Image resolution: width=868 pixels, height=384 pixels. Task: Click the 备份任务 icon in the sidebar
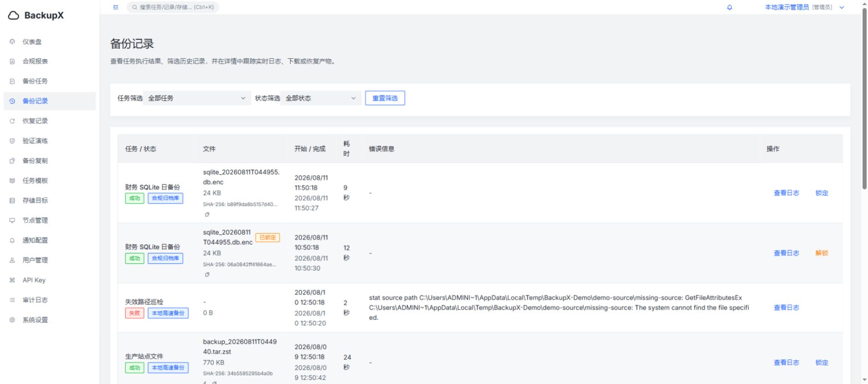click(12, 82)
